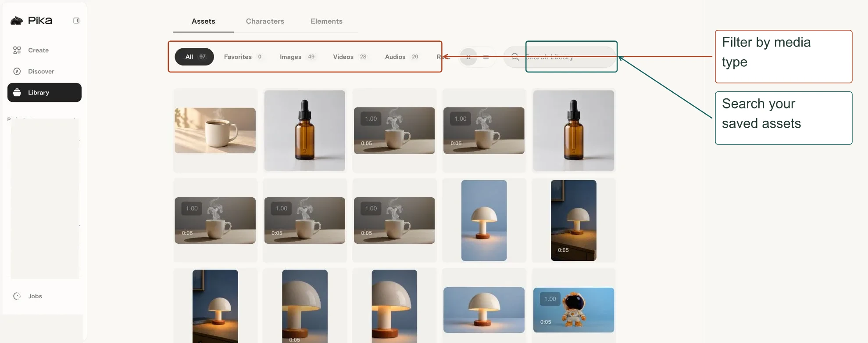868x343 pixels.
Task: Click the Library bucket icon
Action: tap(17, 92)
